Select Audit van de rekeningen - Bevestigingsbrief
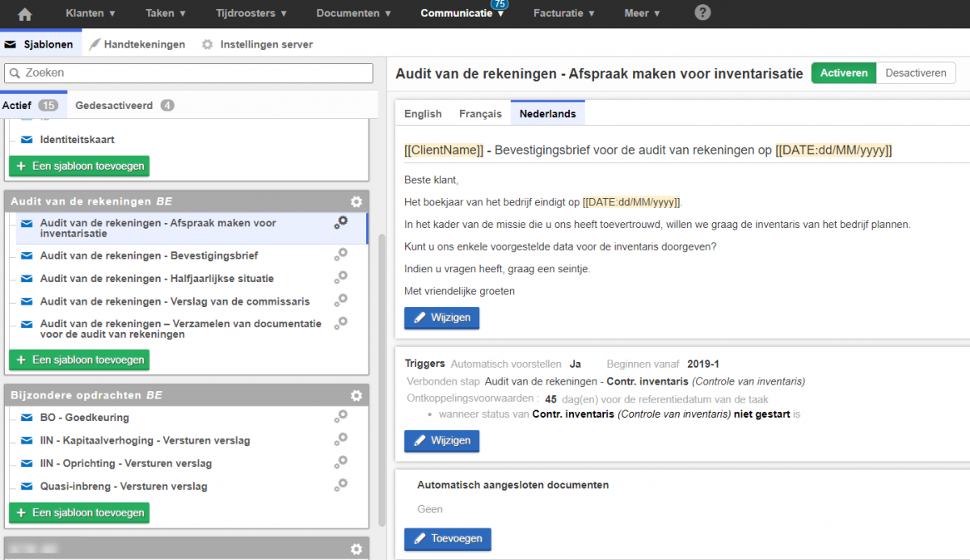Viewport: 970px width, 560px height. click(x=150, y=256)
